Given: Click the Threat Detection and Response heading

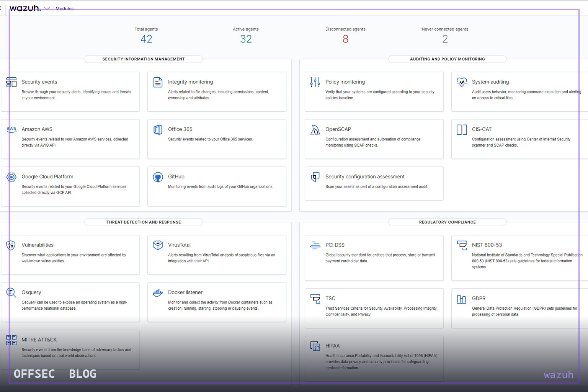Looking at the screenshot, I should [144, 222].
